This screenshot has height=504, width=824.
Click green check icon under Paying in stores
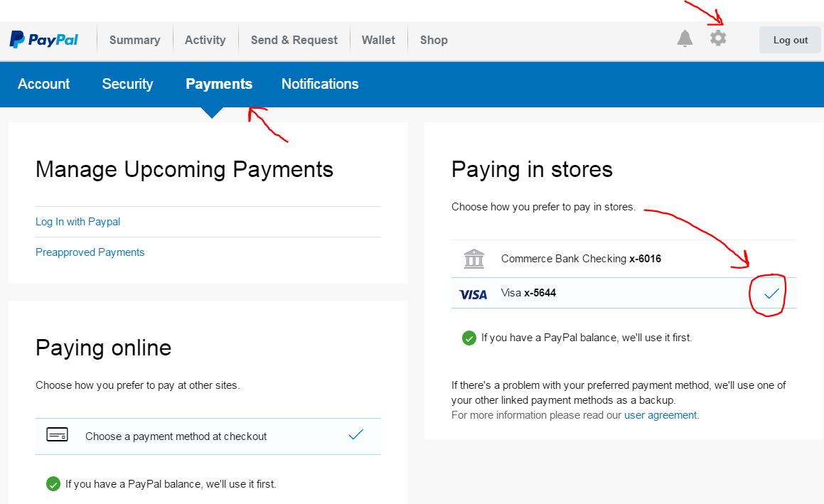469,338
